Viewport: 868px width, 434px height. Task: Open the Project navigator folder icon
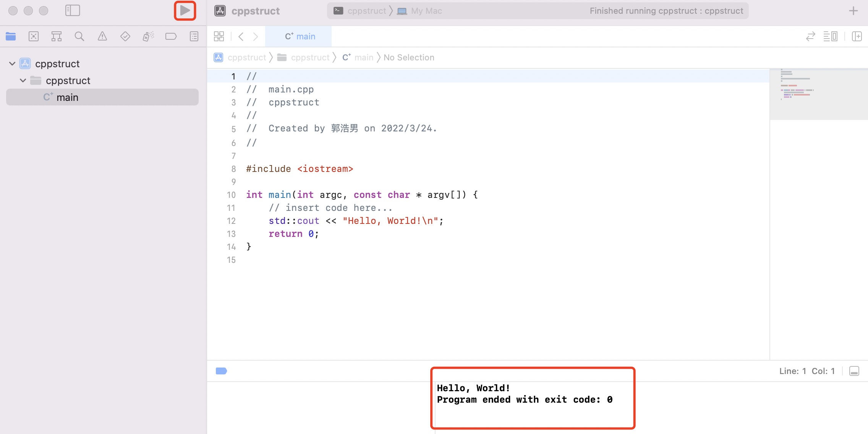tap(11, 36)
